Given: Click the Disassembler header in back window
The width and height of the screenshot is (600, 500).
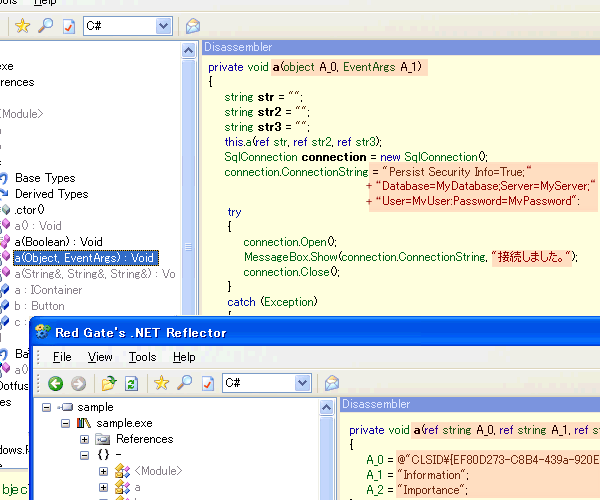Looking at the screenshot, I should pos(401,47).
